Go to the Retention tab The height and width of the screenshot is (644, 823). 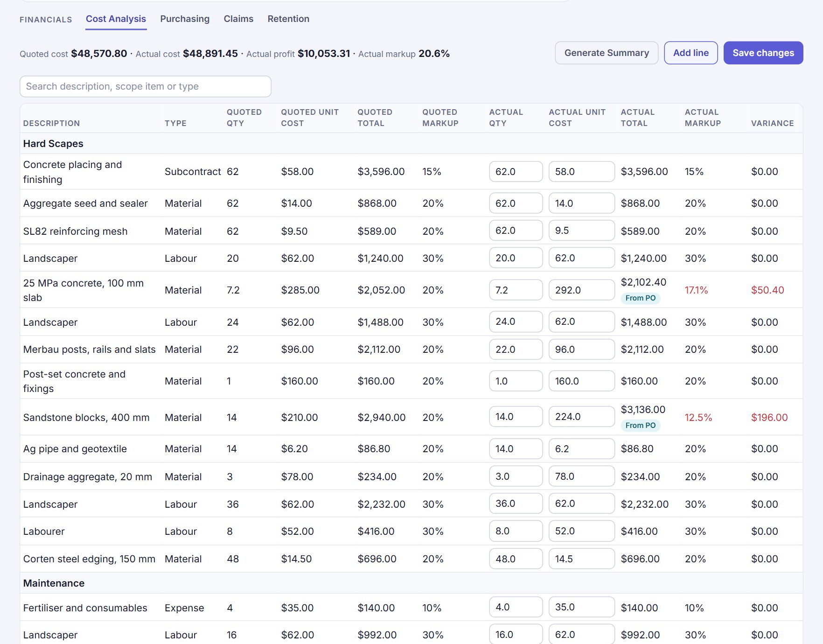pyautogui.click(x=288, y=19)
